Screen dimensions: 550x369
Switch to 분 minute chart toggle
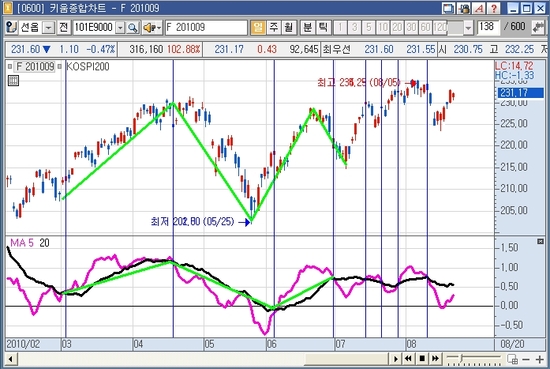pyautogui.click(x=308, y=27)
